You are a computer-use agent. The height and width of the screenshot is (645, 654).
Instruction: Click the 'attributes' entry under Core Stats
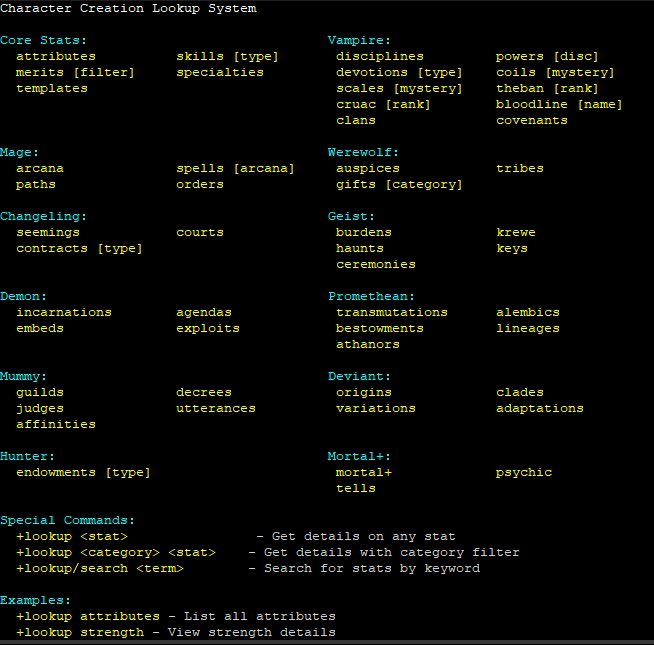pos(56,57)
